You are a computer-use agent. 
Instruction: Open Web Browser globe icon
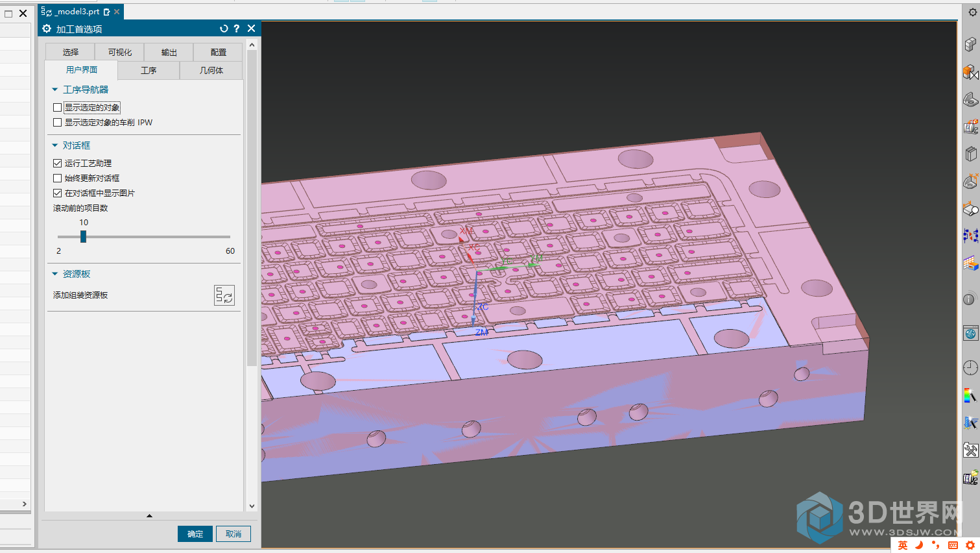point(970,334)
